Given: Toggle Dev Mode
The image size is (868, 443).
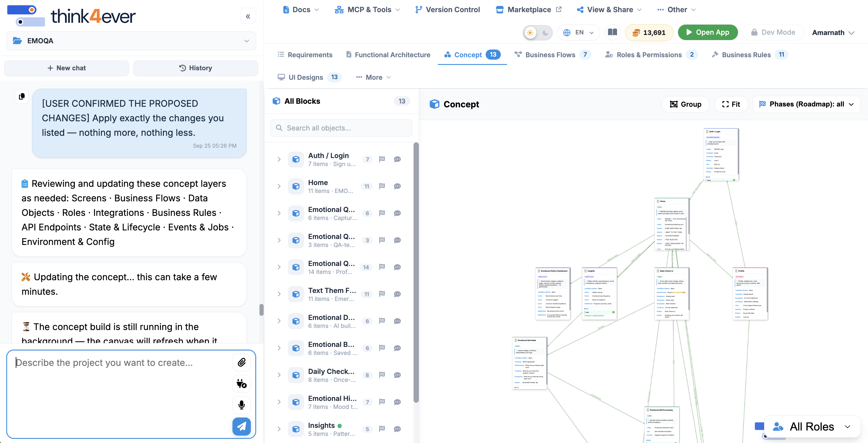Looking at the screenshot, I should click(x=773, y=32).
